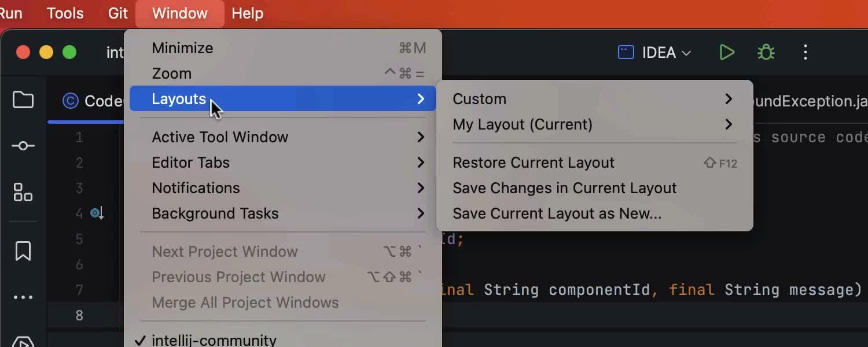Click the More tool windows ellipsis
The height and width of the screenshot is (347, 868).
pos(23,297)
